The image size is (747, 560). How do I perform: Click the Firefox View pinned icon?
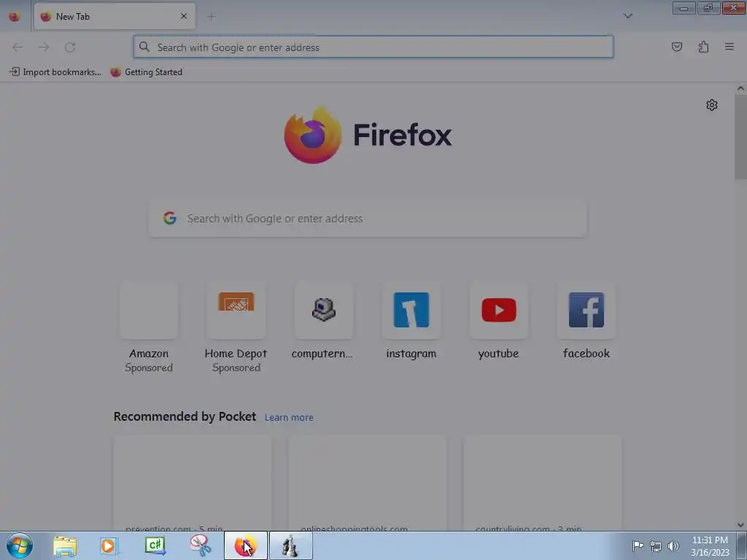(x=15, y=16)
